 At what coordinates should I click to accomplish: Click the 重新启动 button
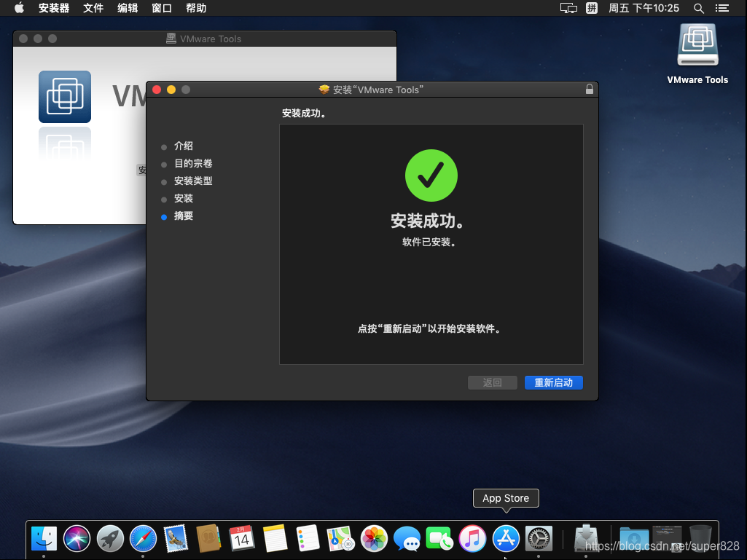[x=553, y=382]
